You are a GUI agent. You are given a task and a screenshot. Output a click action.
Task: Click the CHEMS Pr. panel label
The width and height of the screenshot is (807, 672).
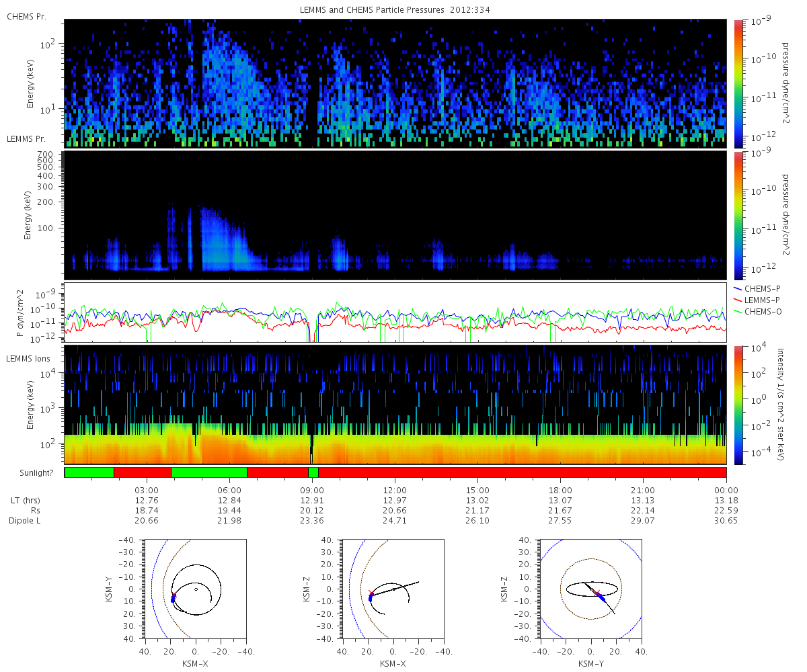click(x=26, y=16)
